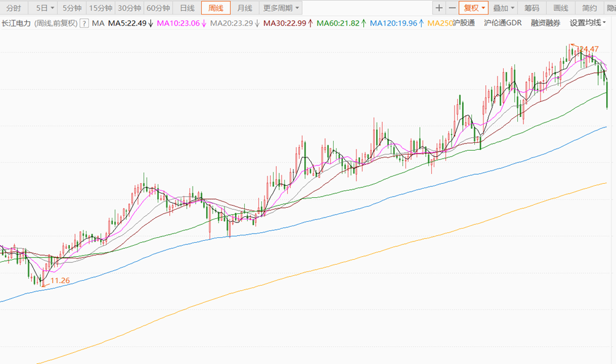Expand the 更多周期 dropdown
The height and width of the screenshot is (364, 616).
point(280,8)
